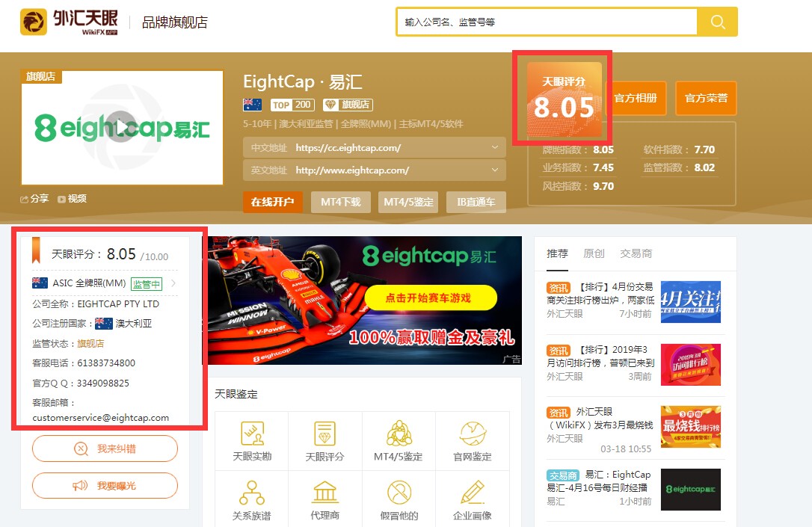Open the 最烧钱 article thumbnail
Viewport: 812px width, 527px height.
pos(691,427)
